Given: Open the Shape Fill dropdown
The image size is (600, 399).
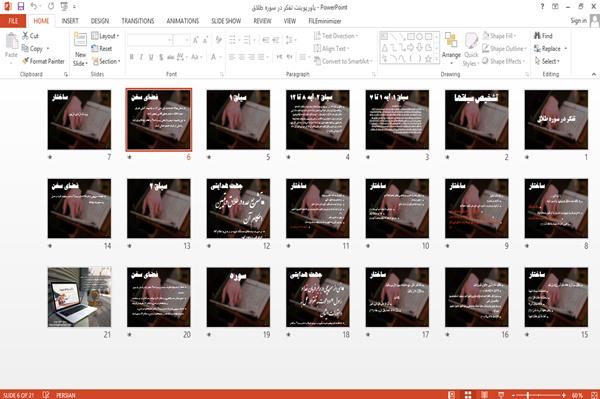Looking at the screenshot, I should pos(499,36).
